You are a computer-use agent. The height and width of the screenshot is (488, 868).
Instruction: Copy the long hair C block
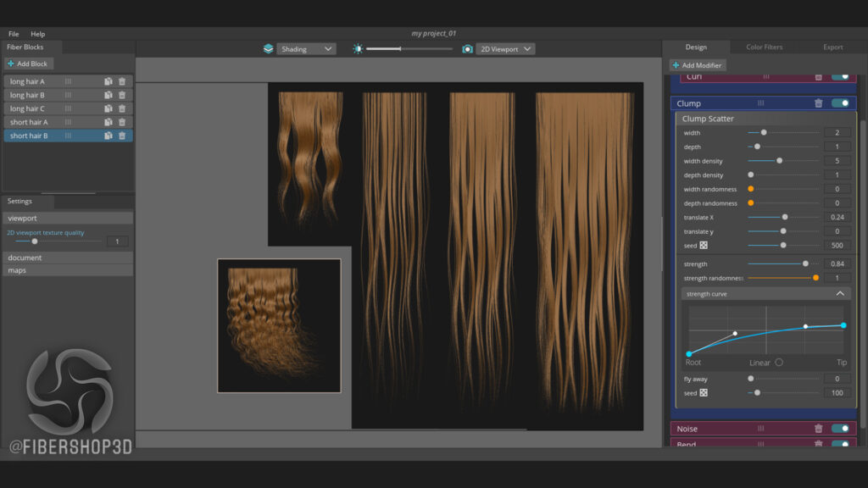tap(108, 108)
